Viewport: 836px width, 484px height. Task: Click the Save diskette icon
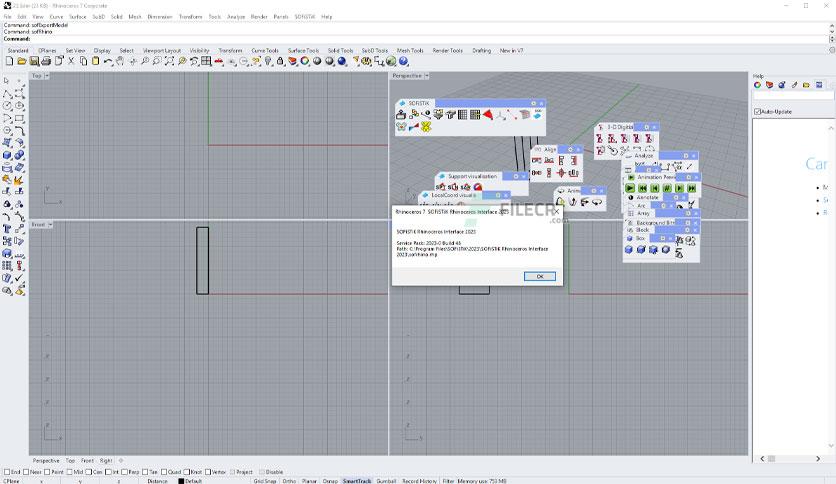[34, 61]
